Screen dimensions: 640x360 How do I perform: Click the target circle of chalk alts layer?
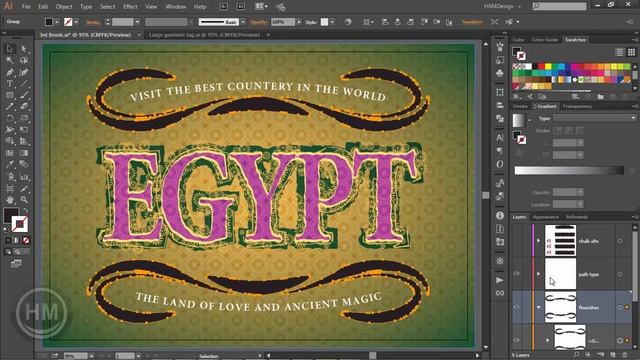(620, 241)
